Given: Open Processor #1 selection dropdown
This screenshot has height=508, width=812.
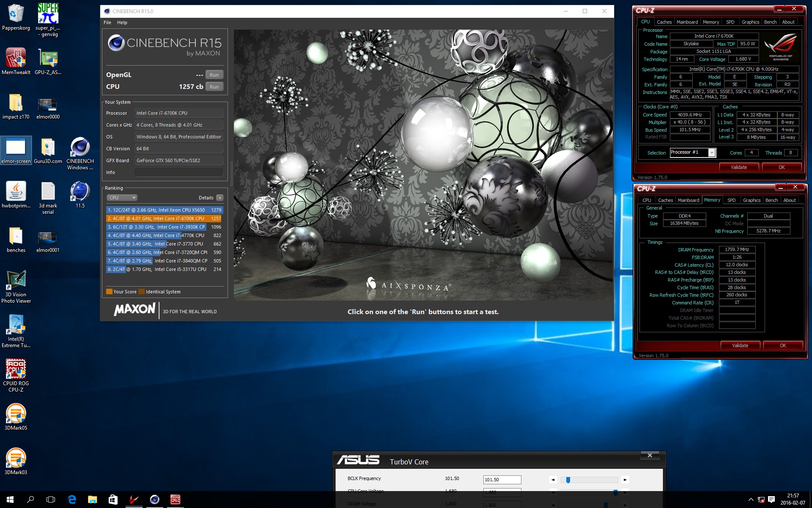Looking at the screenshot, I should (693, 153).
